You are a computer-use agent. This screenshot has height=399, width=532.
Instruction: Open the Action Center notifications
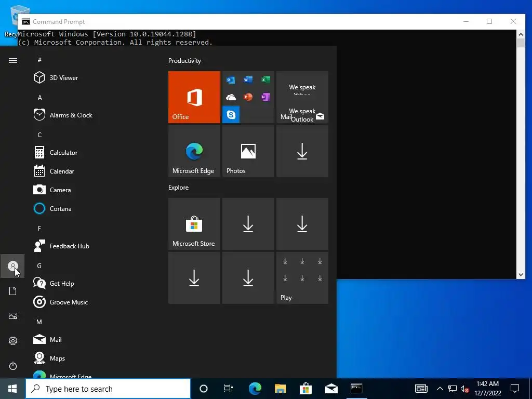[x=515, y=389]
